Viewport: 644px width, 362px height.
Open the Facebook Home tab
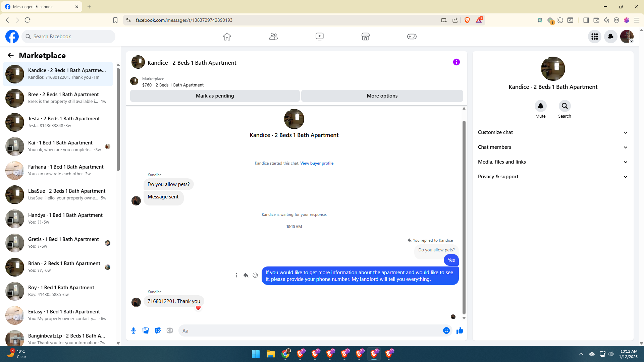coord(227,37)
